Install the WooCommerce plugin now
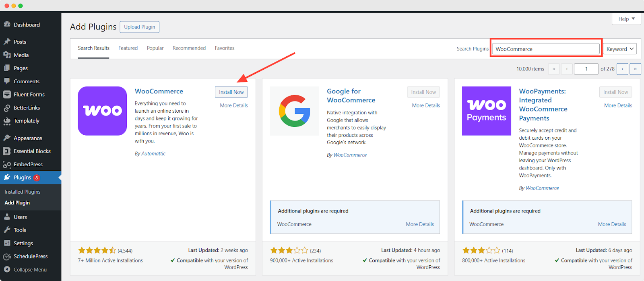This screenshot has height=281, width=644. [231, 92]
